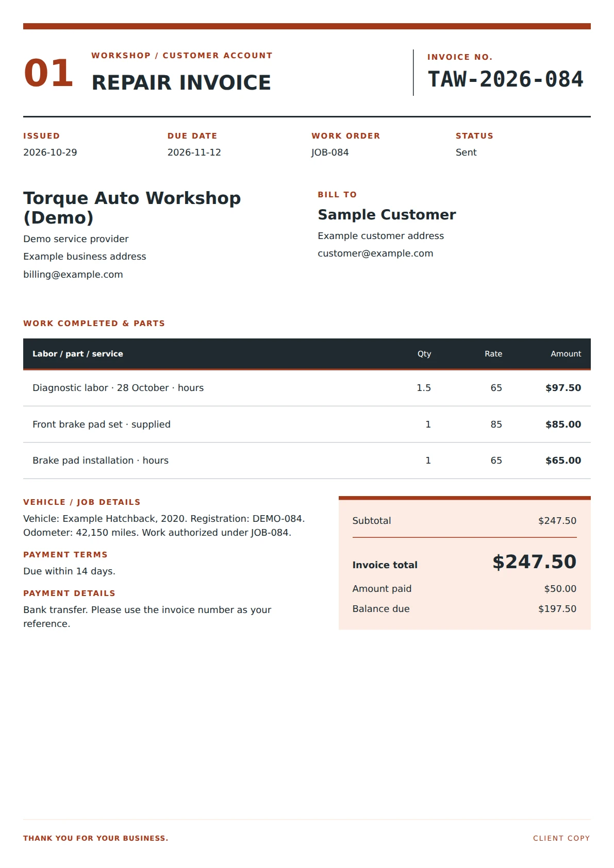Click the $97.50 amount
The image size is (614, 868).
pos(563,388)
